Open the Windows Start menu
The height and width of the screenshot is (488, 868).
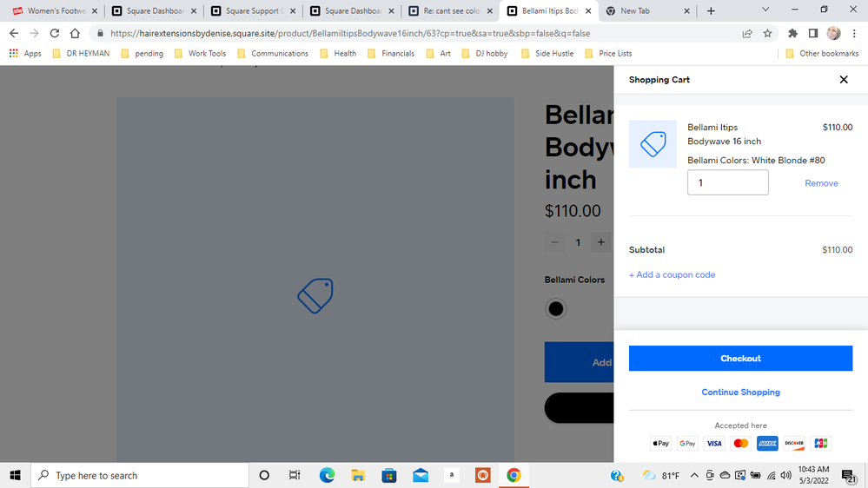tap(15, 475)
